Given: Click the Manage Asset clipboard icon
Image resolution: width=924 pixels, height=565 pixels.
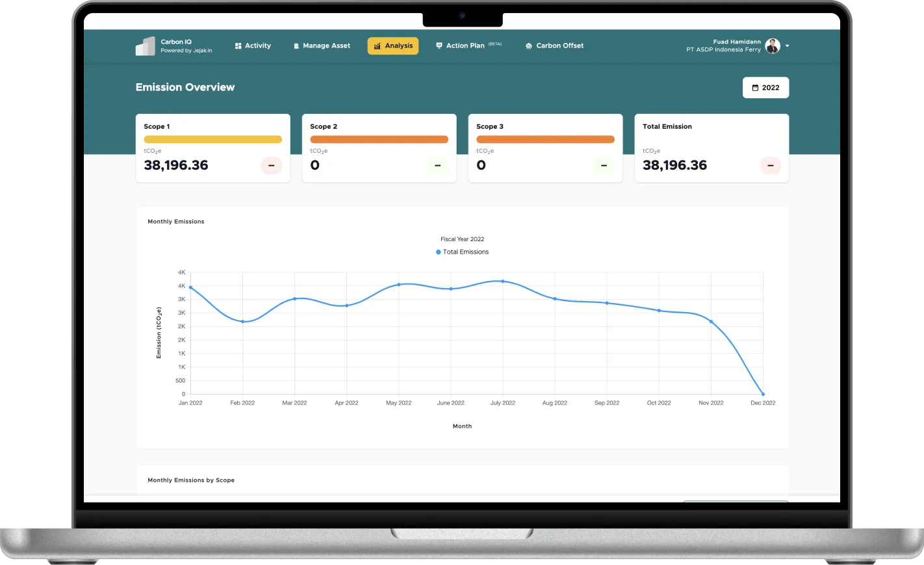Looking at the screenshot, I should tap(296, 46).
